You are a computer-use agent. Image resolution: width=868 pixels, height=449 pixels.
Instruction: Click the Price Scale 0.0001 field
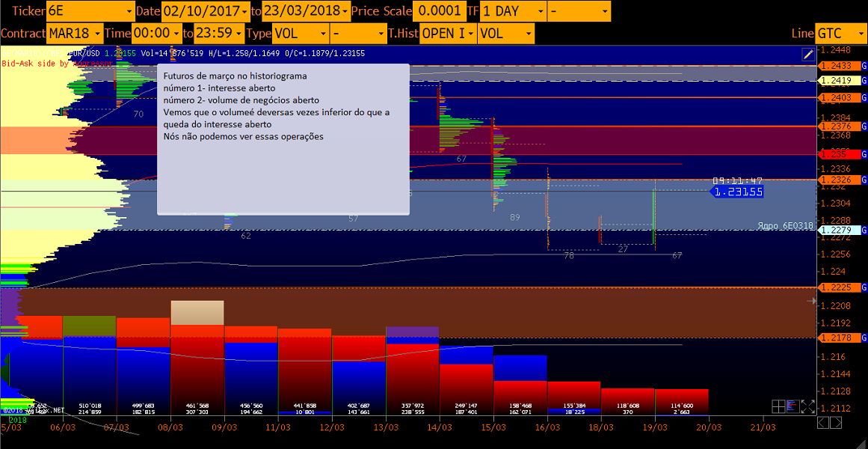pos(439,11)
